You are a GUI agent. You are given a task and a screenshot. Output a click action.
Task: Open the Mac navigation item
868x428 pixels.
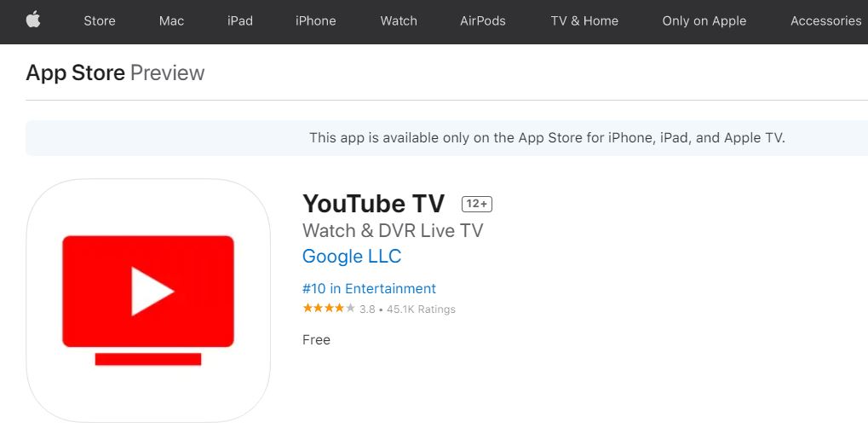[171, 21]
